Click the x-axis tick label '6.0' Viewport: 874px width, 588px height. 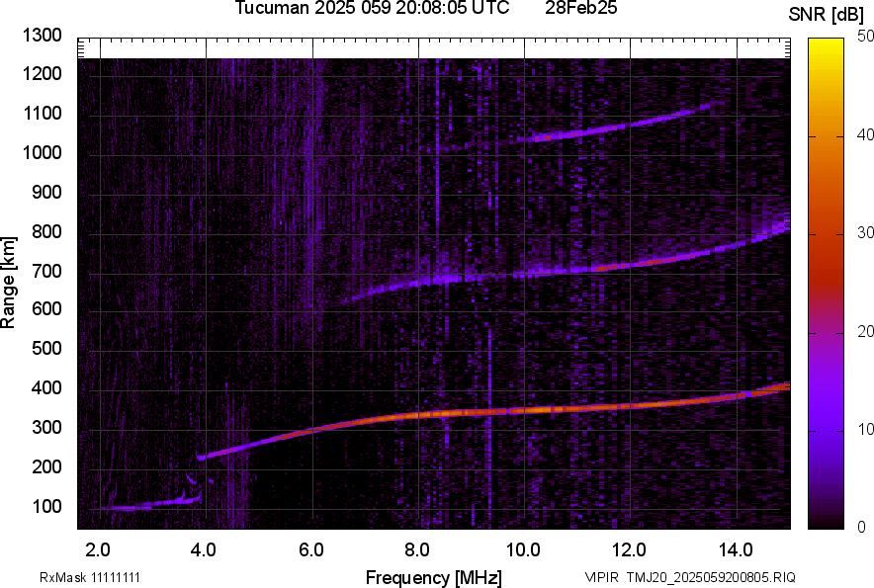click(x=311, y=550)
